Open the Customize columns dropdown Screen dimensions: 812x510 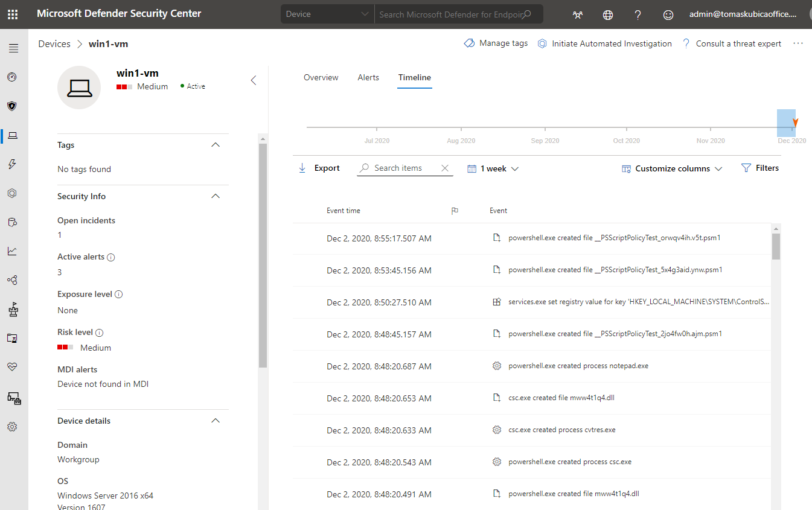(672, 169)
